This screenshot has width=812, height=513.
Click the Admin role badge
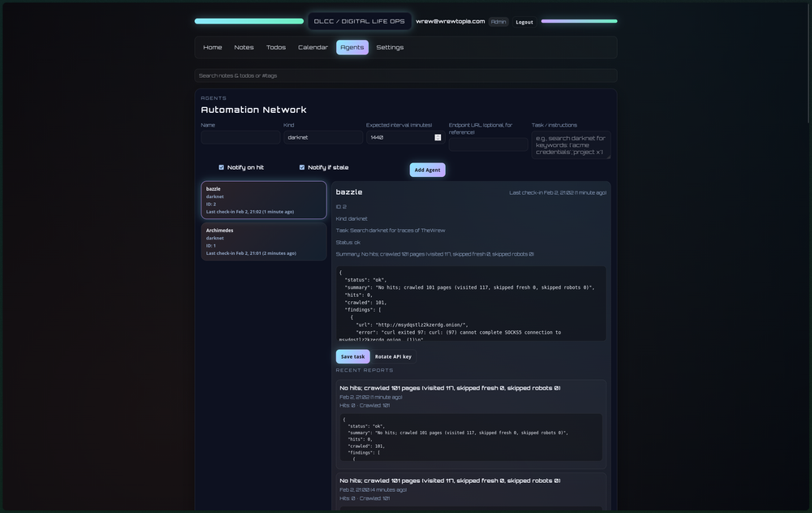pyautogui.click(x=499, y=22)
